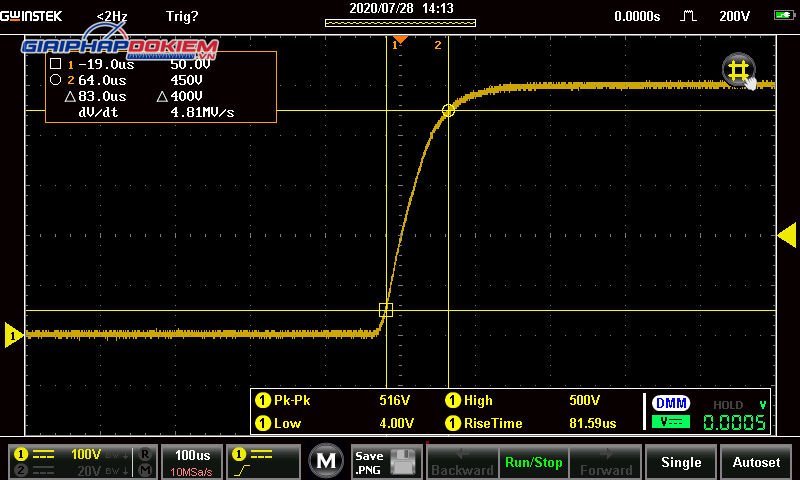Screen dimensions: 800x480
Task: Open the 100us timebase setting
Action: (x=192, y=462)
